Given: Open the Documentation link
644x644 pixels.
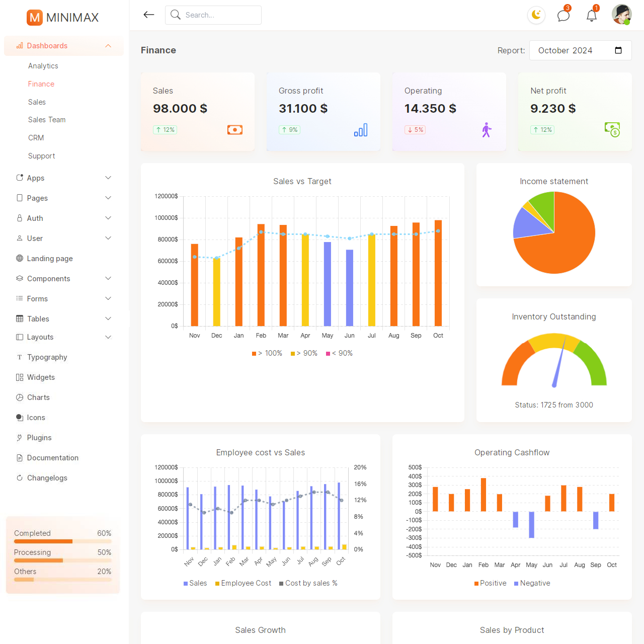Looking at the screenshot, I should [x=53, y=458].
